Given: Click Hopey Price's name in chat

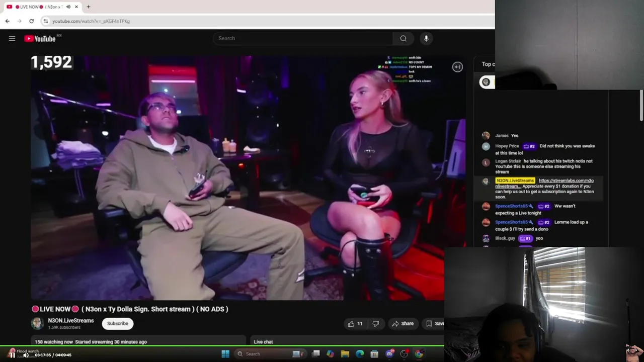Looking at the screenshot, I should tap(507, 146).
